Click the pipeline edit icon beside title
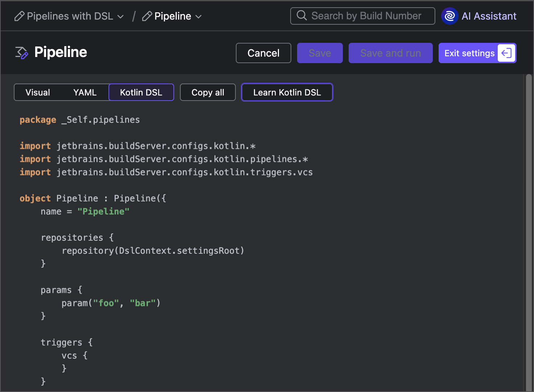This screenshot has height=392, width=534. coord(21,53)
